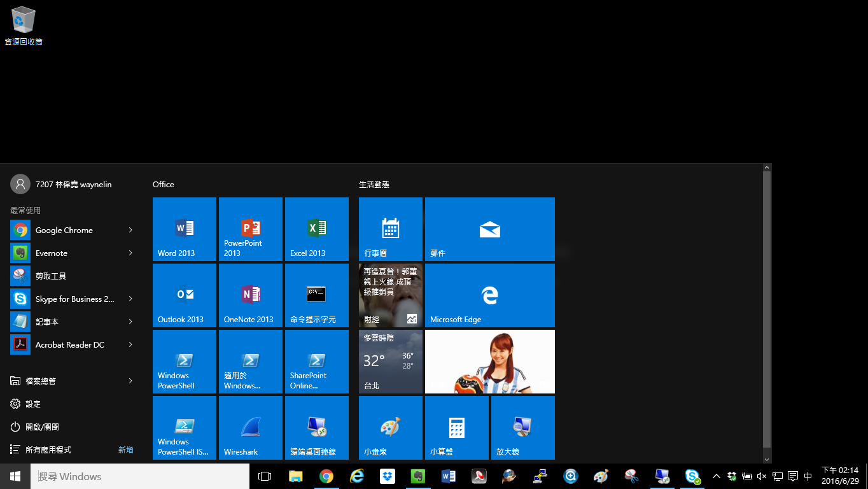Open the 小畫家 paint tile
868x489 pixels.
pos(391,428)
